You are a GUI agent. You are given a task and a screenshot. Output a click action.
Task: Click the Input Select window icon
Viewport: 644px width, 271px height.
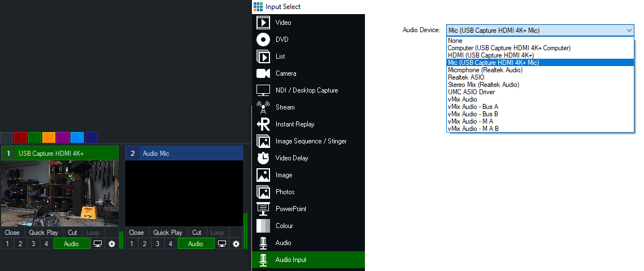[x=258, y=7]
